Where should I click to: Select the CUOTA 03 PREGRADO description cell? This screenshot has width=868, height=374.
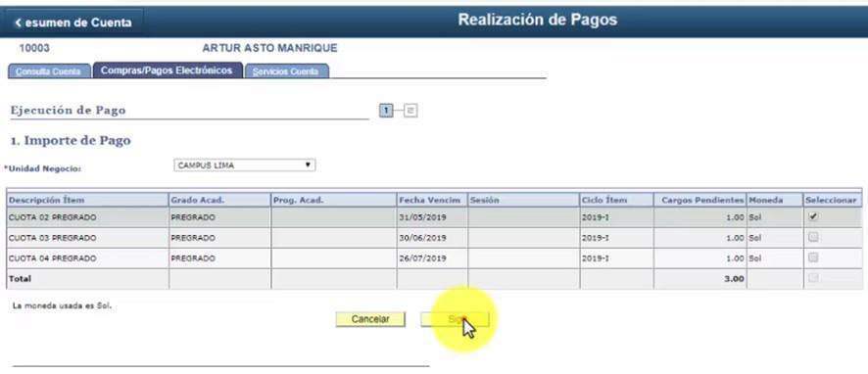pyautogui.click(x=87, y=238)
